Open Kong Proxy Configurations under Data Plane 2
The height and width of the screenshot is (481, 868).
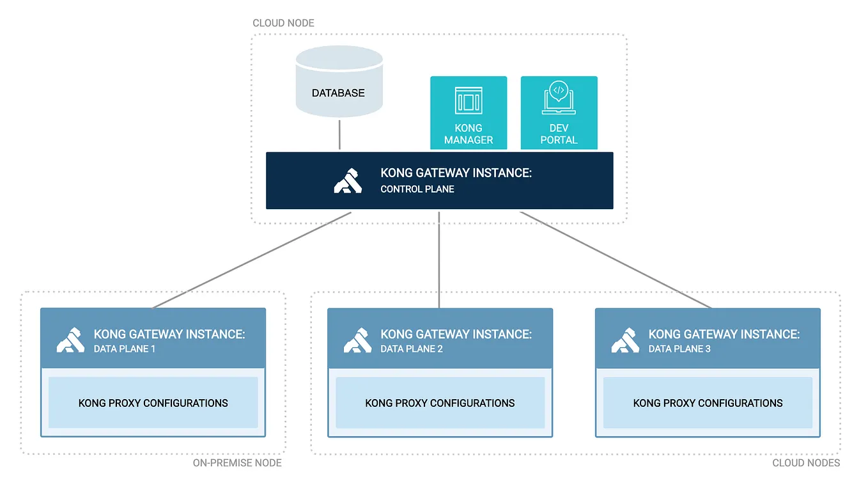tap(440, 403)
